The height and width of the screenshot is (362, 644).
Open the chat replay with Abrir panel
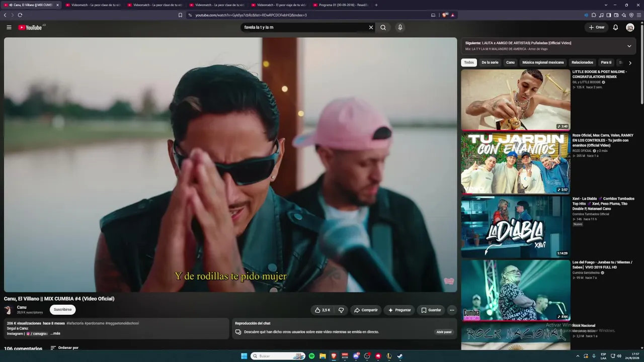point(444,332)
